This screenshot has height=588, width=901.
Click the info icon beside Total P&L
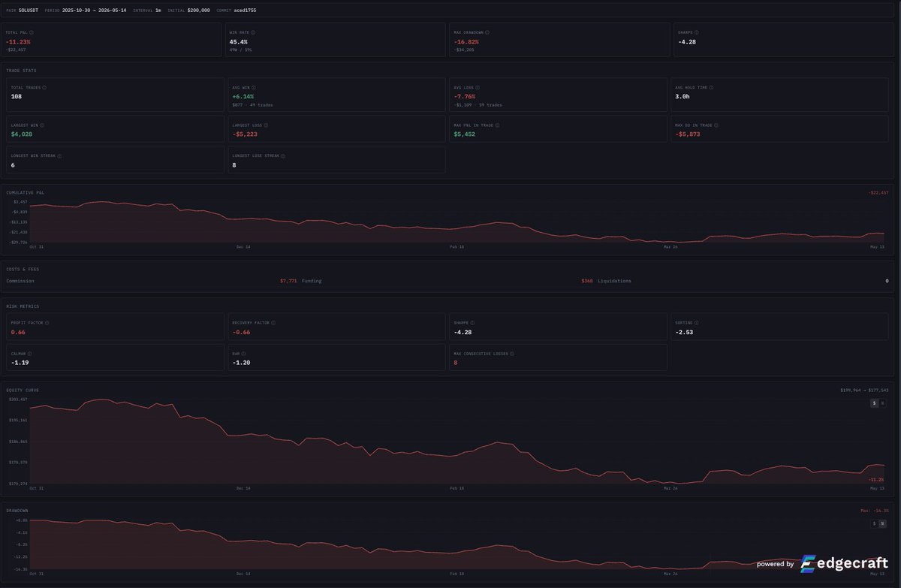click(x=31, y=33)
